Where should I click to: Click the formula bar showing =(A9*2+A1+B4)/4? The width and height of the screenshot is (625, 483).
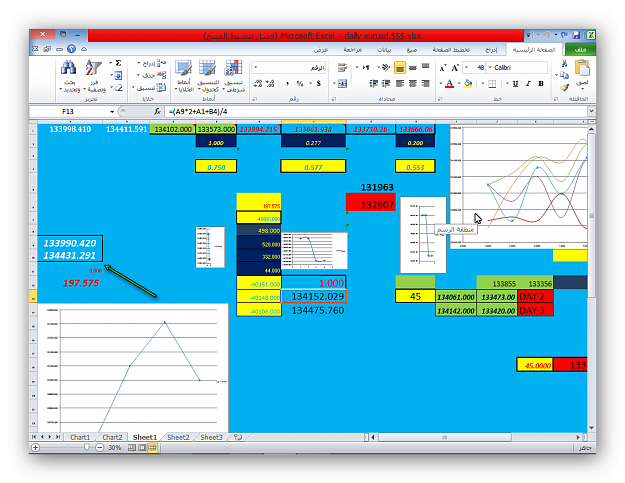click(377, 112)
